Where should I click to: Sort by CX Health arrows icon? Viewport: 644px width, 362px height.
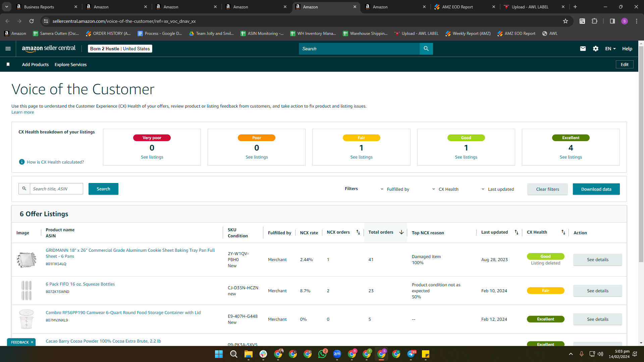tap(563, 232)
